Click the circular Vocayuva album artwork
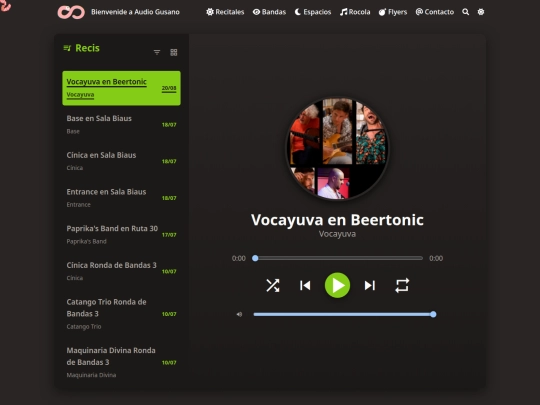Viewport: 540px width, 405px height. (337, 148)
